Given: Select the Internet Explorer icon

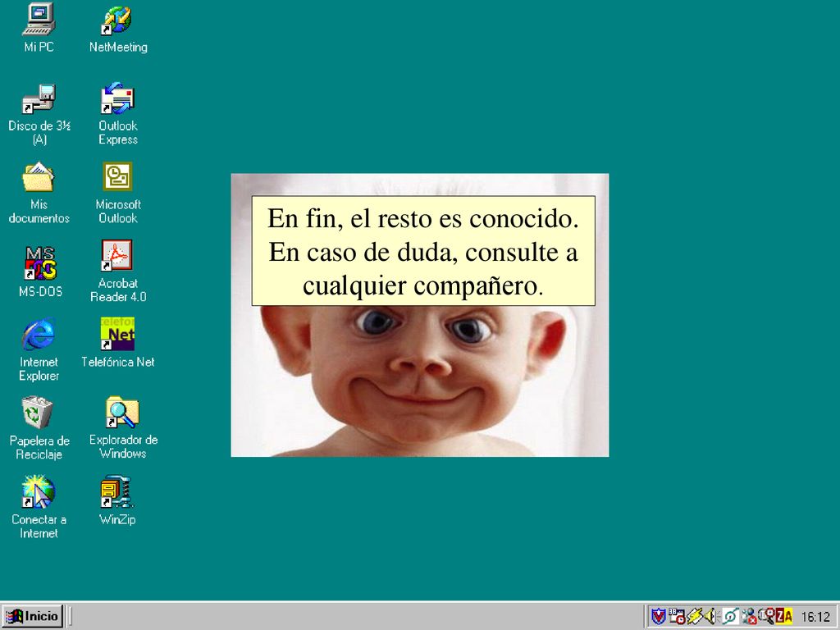Looking at the screenshot, I should [39, 335].
